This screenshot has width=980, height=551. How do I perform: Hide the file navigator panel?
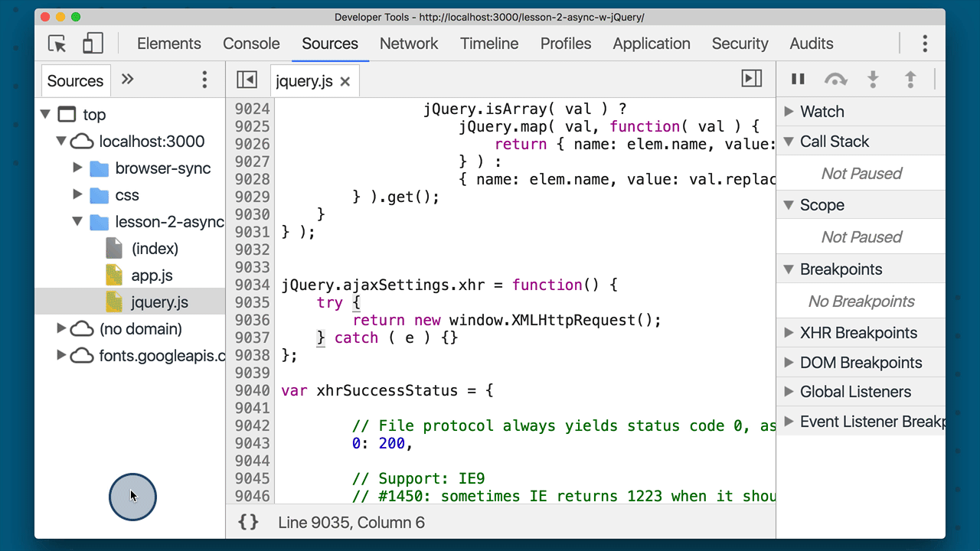pyautogui.click(x=247, y=79)
